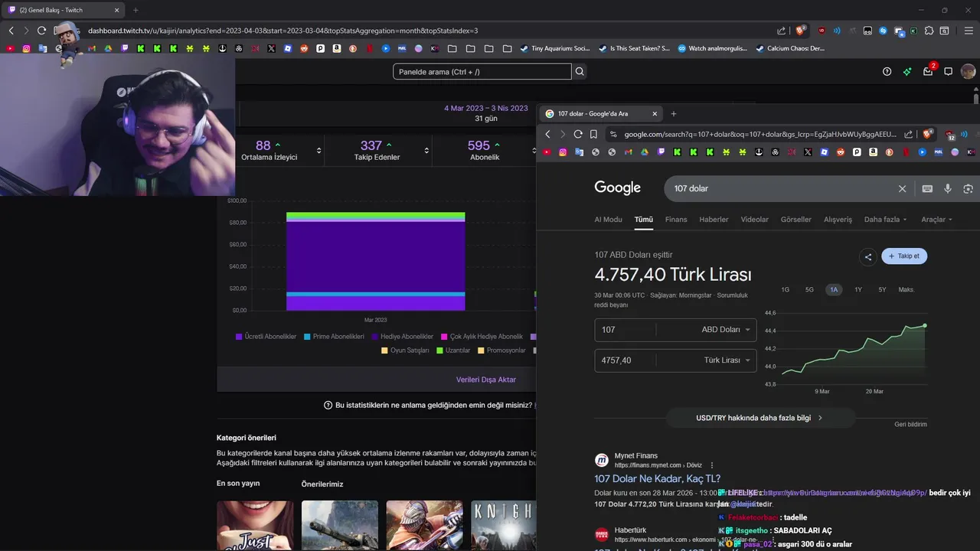Image resolution: width=980 pixels, height=551 pixels.
Task: Bookmark the Google search page
Action: tap(593, 134)
